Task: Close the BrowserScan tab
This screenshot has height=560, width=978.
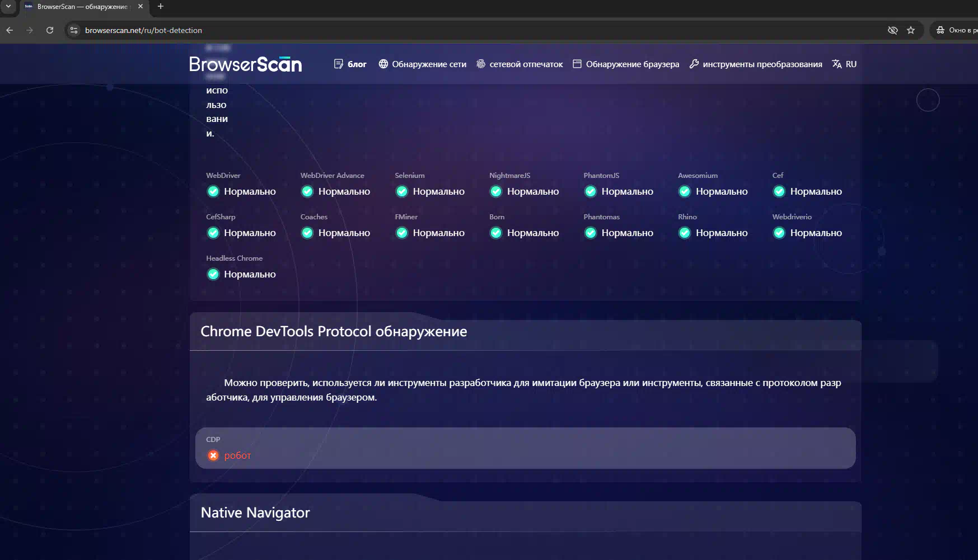Action: coord(141,7)
